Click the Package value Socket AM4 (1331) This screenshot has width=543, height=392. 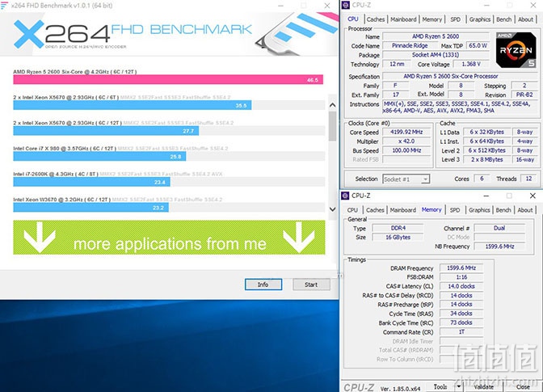click(x=436, y=55)
